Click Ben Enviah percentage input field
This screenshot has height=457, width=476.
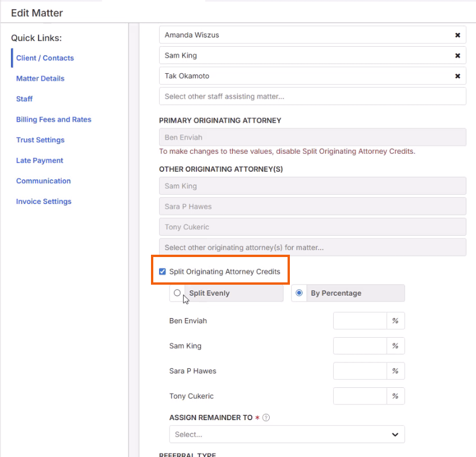[x=360, y=321]
